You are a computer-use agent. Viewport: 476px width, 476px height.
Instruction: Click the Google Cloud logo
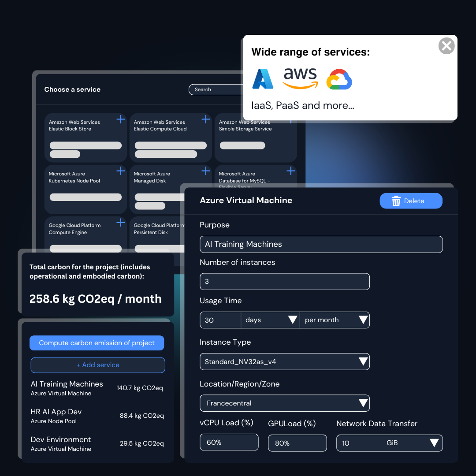tap(339, 79)
